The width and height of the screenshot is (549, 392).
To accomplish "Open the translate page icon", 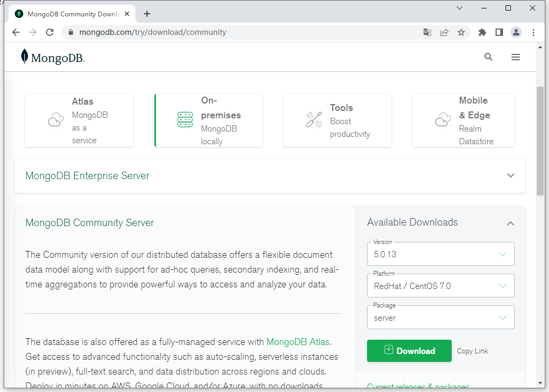I will pos(427,32).
